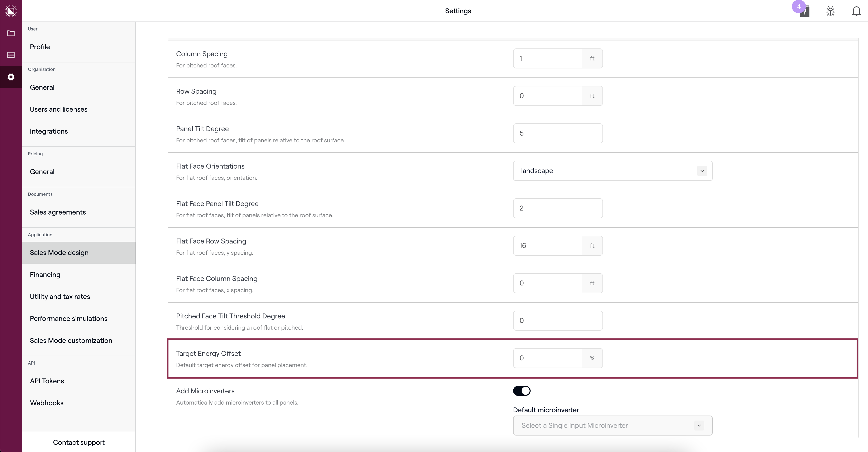Open Users and licenses
Screen dimensions: 868x452
(79, 109)
